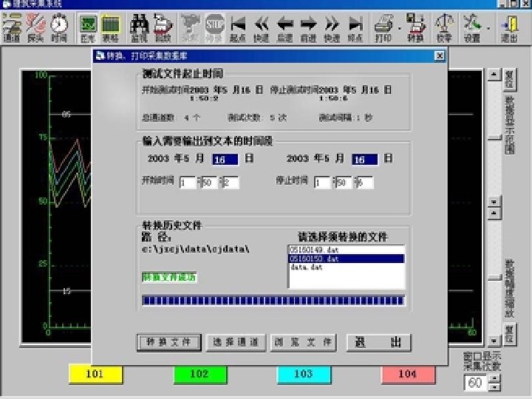Click the lower right scrollbar thumb
This screenshot has height=399, width=532.
pos(494,278)
